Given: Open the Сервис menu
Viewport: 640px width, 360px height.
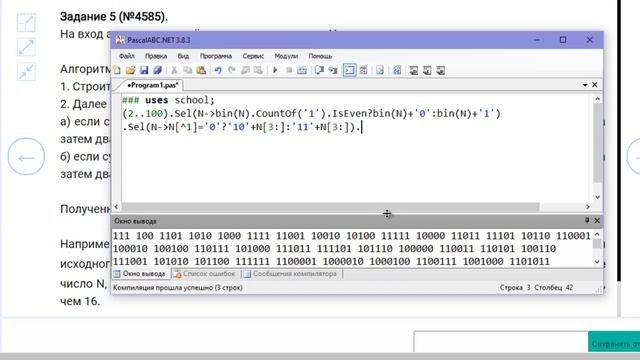Looking at the screenshot, I should (x=253, y=56).
